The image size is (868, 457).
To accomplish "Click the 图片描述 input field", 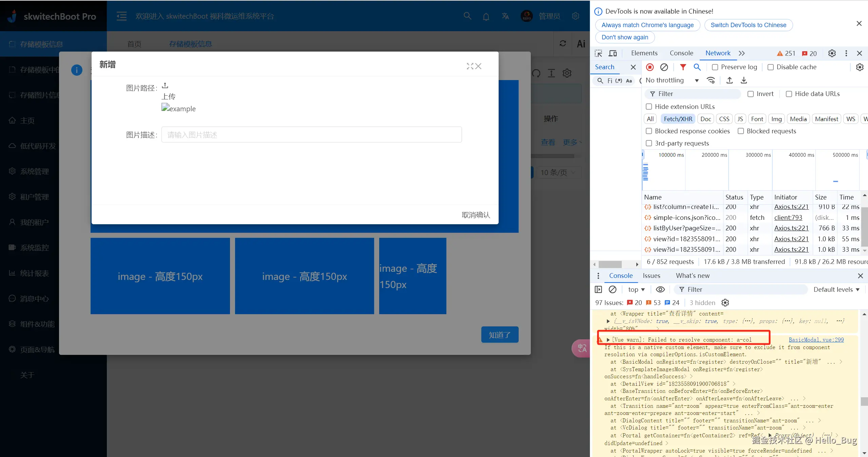I will [x=311, y=135].
